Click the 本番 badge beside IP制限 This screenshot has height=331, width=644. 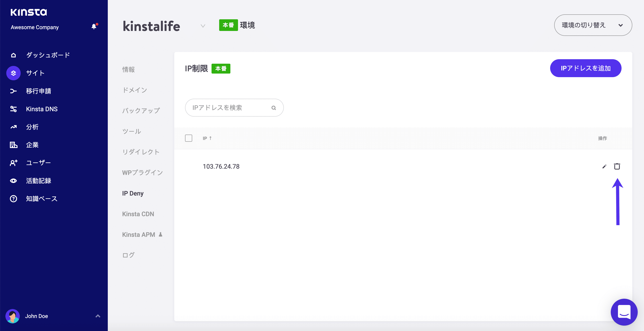221,69
